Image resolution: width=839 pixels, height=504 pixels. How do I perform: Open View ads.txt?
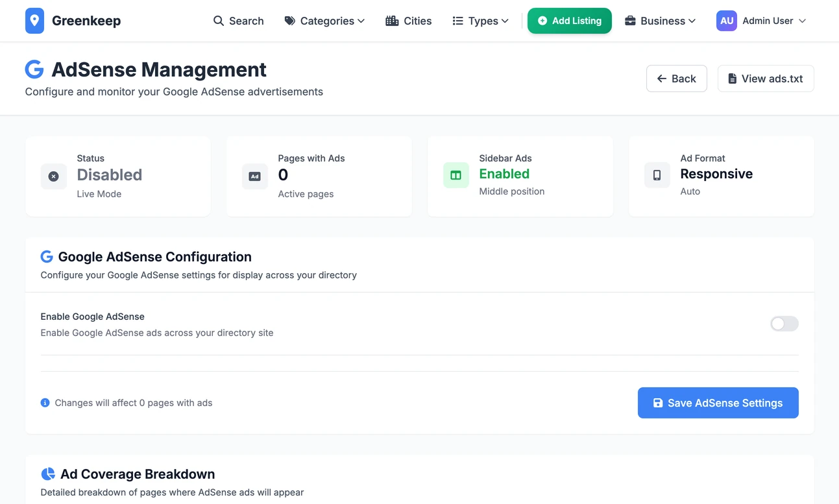click(x=766, y=78)
